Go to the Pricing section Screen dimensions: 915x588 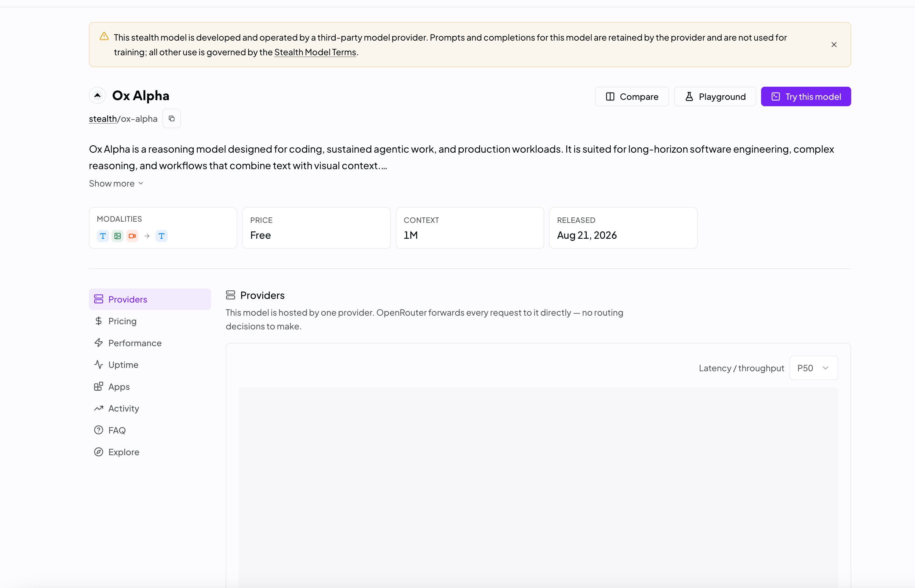coord(150,321)
